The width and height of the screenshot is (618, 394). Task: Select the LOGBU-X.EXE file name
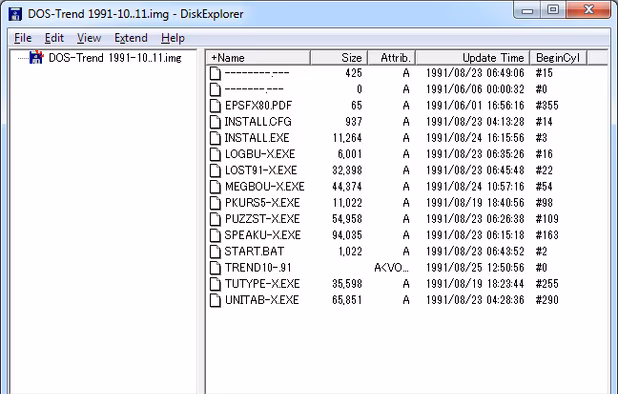(x=260, y=154)
